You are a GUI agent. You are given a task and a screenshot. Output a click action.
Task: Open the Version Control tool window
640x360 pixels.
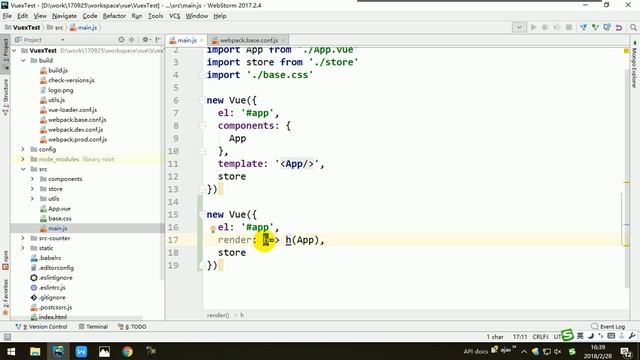point(41,327)
